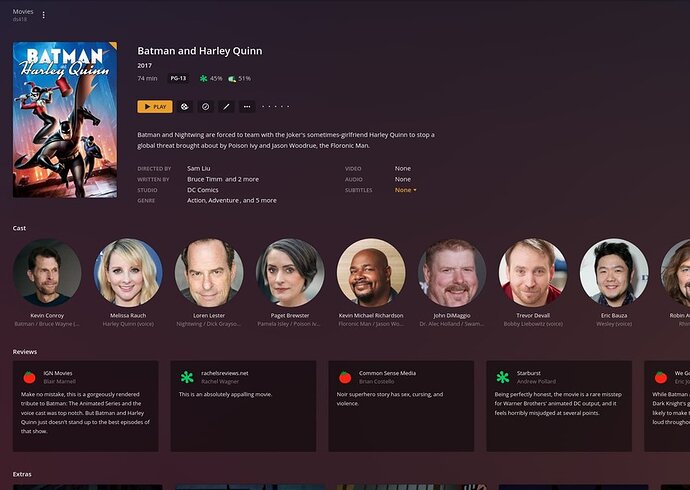
Task: Click the IGN Movies tomato icon
Action: [x=29, y=377]
